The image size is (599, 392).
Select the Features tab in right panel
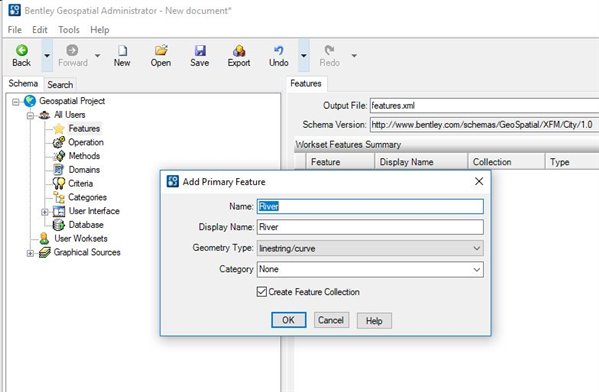306,83
